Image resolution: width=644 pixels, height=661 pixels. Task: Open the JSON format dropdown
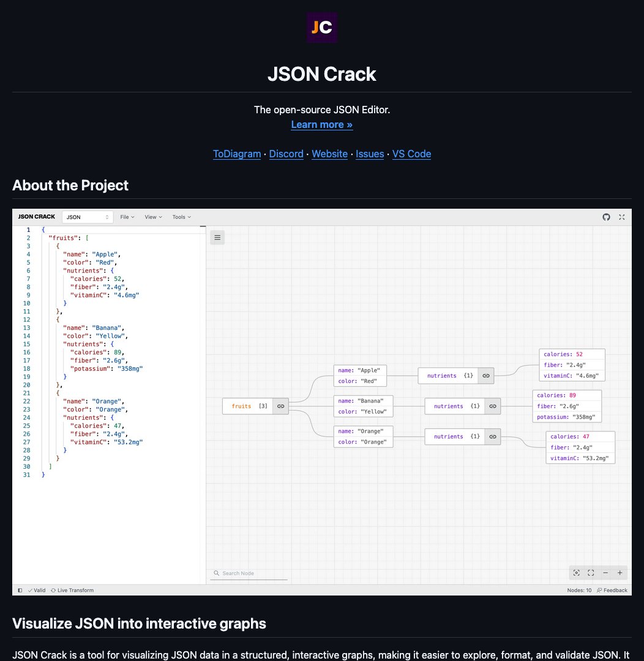point(88,217)
